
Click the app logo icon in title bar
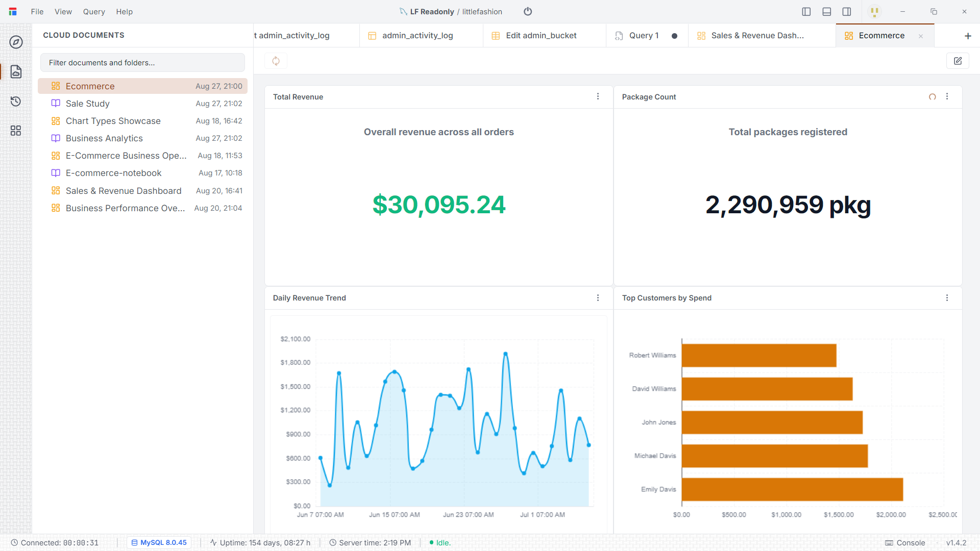pyautogui.click(x=13, y=11)
